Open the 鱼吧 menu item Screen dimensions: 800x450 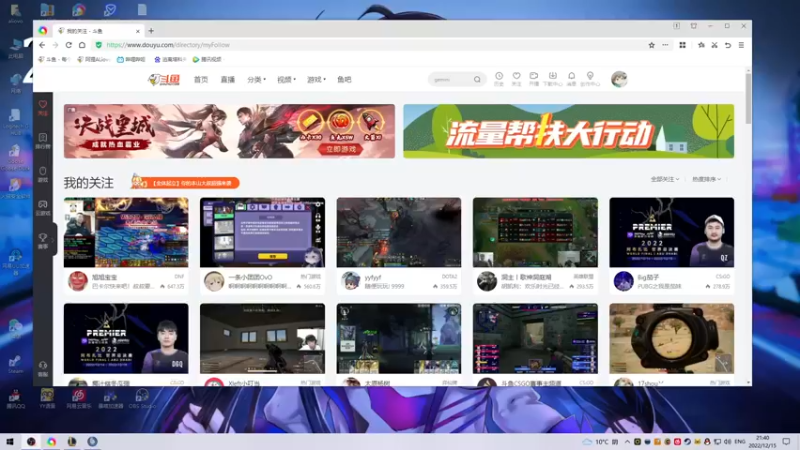click(x=344, y=80)
